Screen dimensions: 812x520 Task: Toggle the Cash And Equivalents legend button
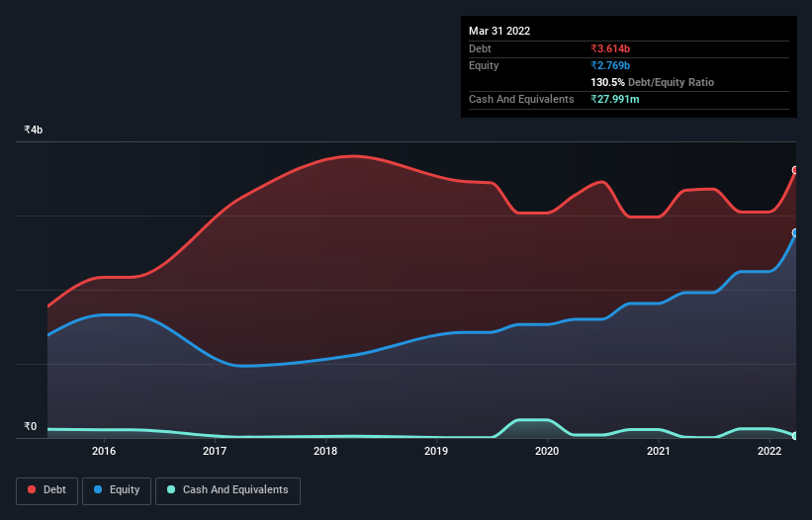click(227, 490)
